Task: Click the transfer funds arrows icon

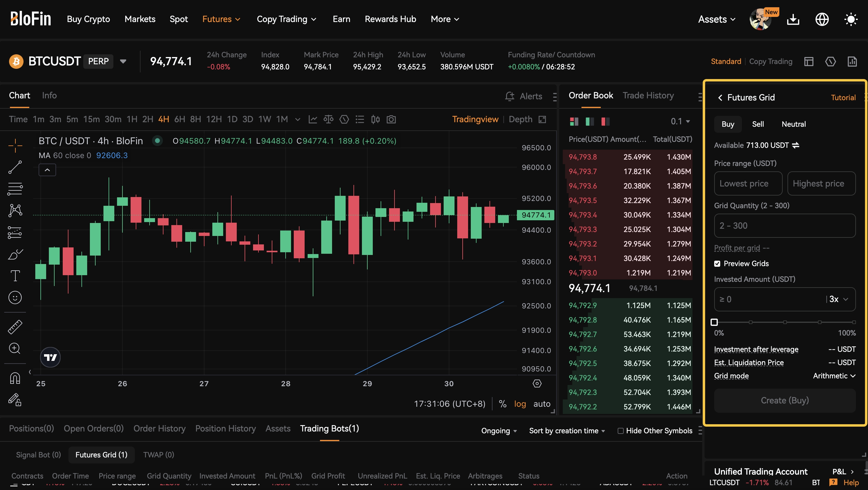Action: point(796,145)
